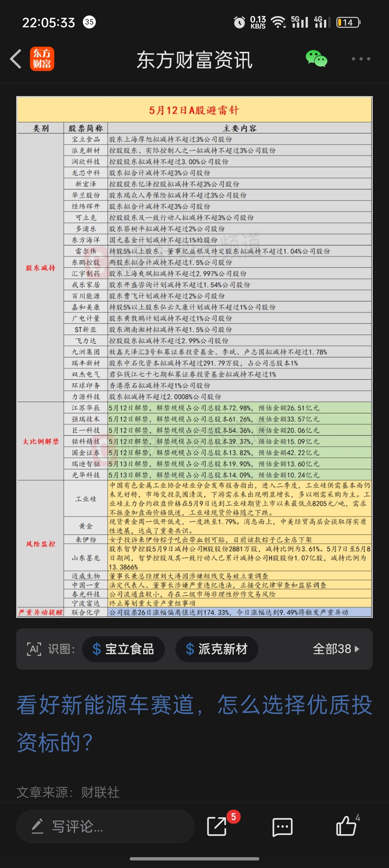Tap the 东鹏控股 row in the table

click(218, 262)
